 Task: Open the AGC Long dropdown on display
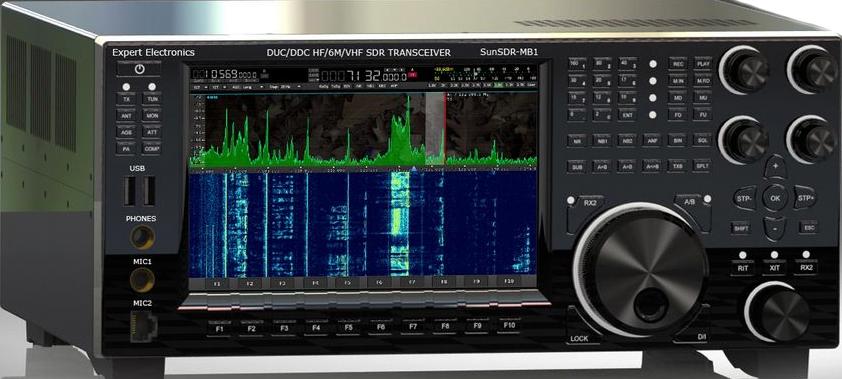[x=248, y=86]
